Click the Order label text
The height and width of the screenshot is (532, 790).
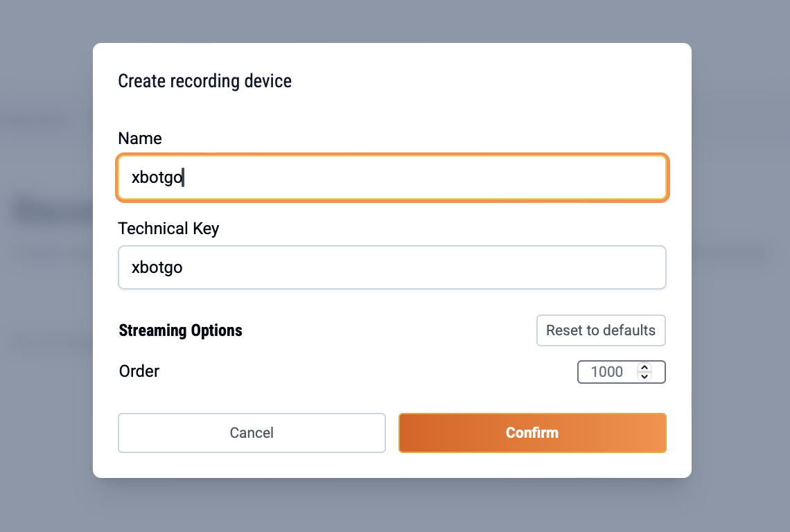[x=139, y=371]
